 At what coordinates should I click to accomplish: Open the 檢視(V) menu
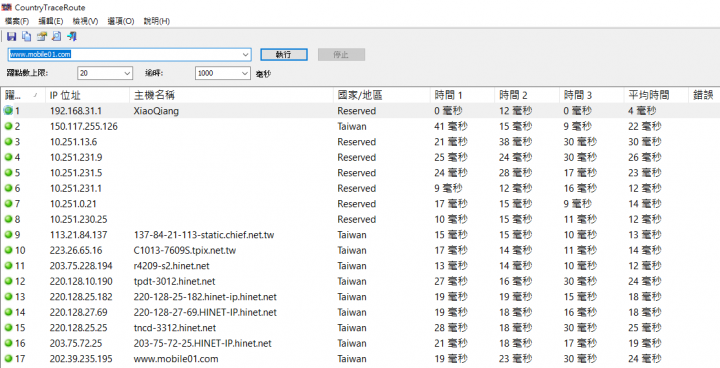point(85,21)
